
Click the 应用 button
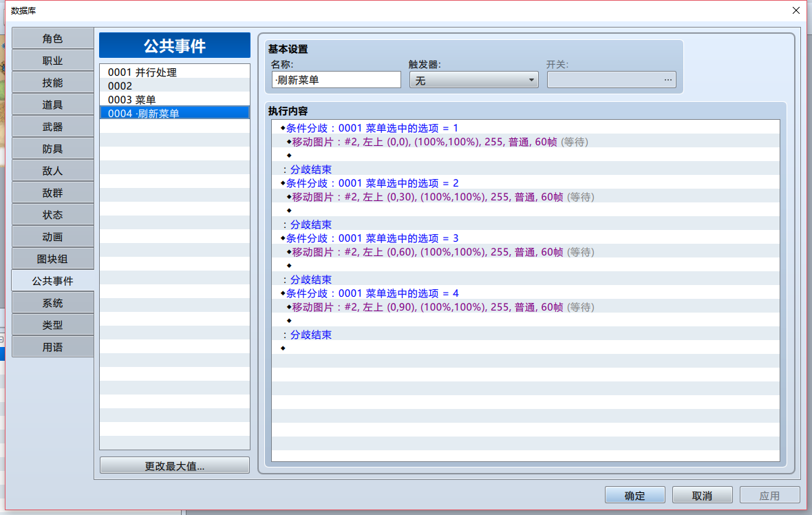click(x=769, y=495)
